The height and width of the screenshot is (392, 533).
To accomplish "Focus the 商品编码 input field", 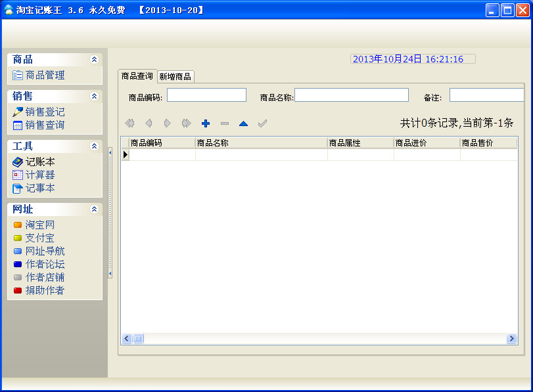I will pyautogui.click(x=206, y=95).
